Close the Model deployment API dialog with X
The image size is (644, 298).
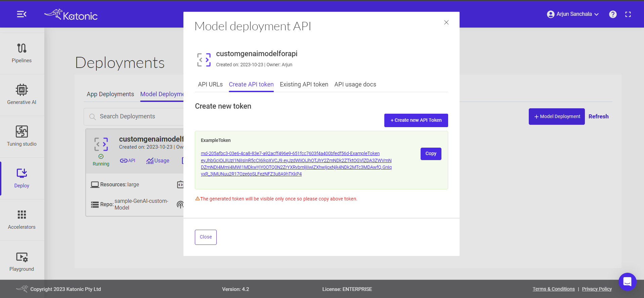click(446, 23)
